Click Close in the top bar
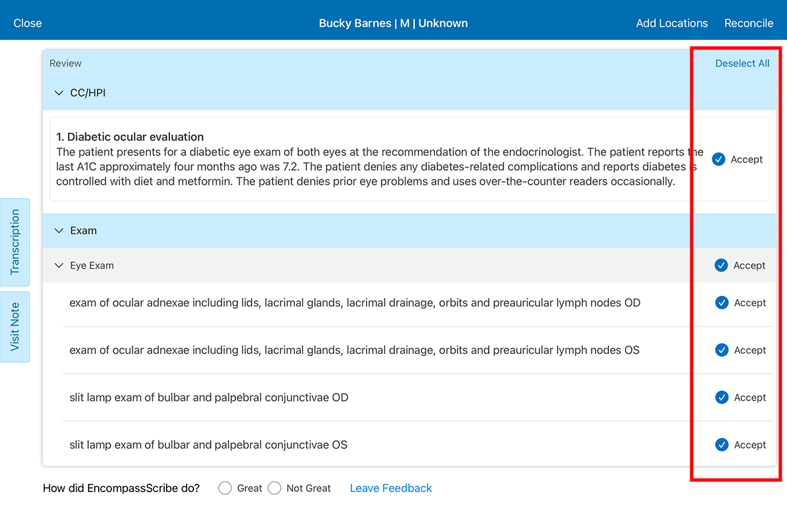Image resolution: width=787 pixels, height=532 pixels. point(27,23)
